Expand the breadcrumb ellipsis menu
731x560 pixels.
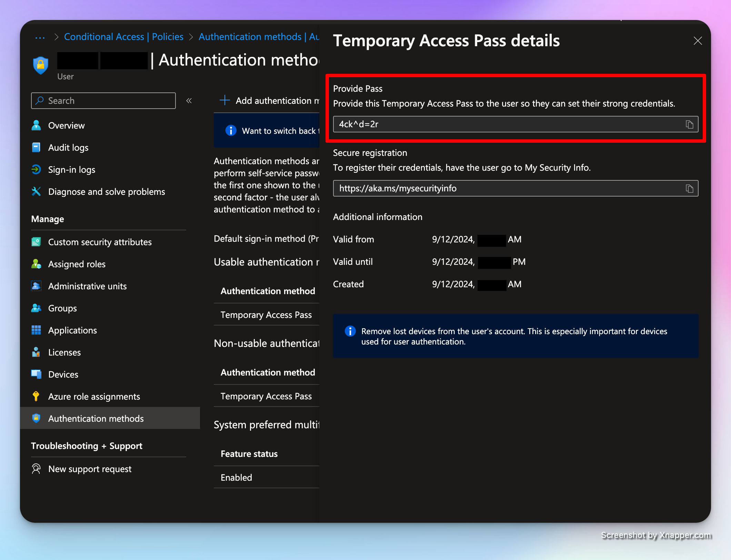(x=40, y=37)
